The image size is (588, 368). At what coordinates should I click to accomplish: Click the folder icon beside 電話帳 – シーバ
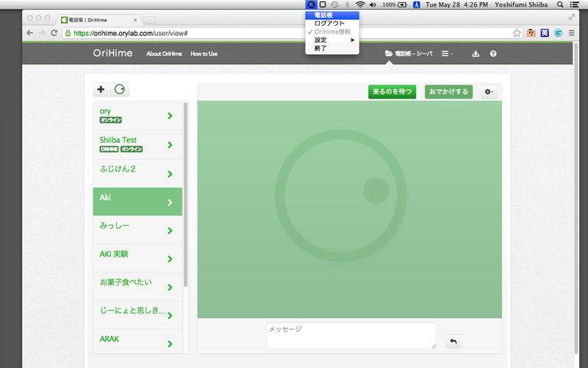coord(389,54)
